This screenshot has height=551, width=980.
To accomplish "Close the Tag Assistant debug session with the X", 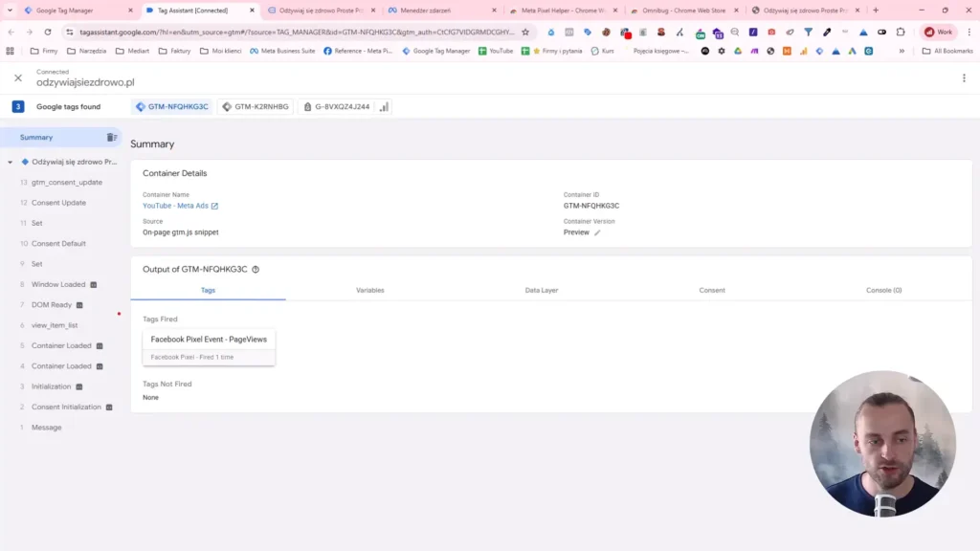I will coord(18,77).
